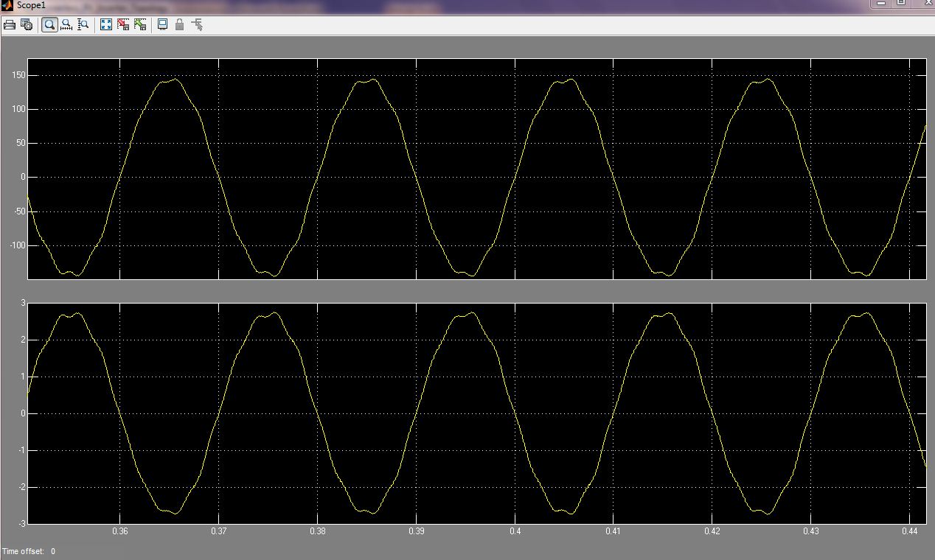Click the Print icon in the scope toolbar
Image resolution: width=935 pixels, height=560 pixels.
10,25
